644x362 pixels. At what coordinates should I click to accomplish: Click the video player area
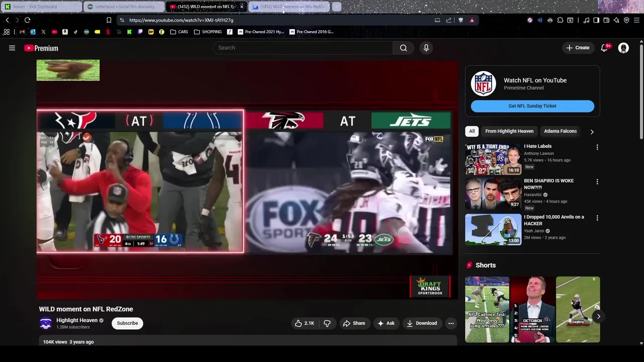pyautogui.click(x=247, y=180)
